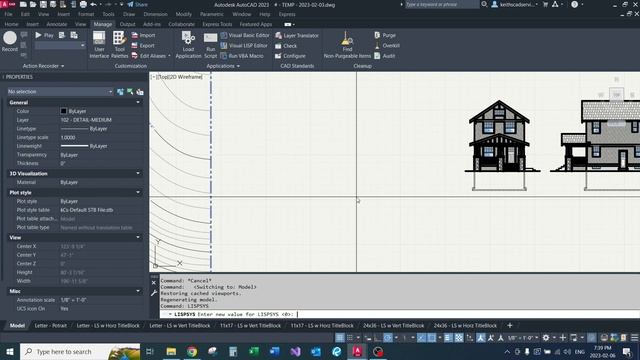
Task: Click the Audit button
Action: 384,56
